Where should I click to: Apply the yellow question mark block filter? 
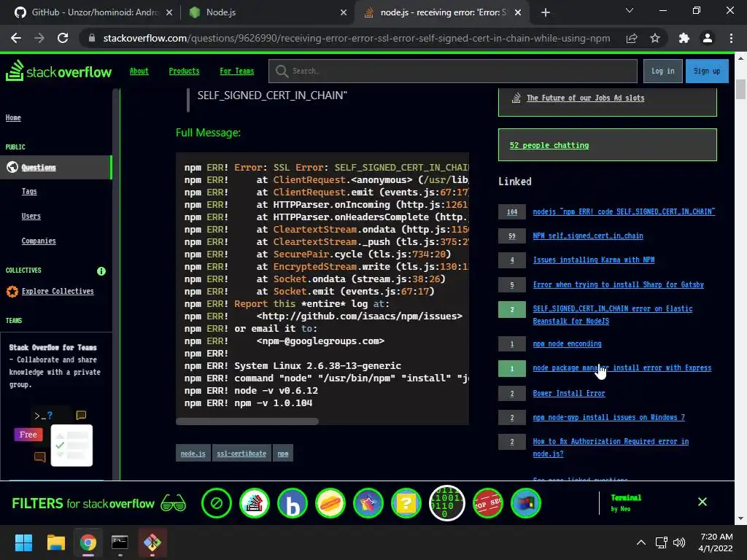[406, 503]
